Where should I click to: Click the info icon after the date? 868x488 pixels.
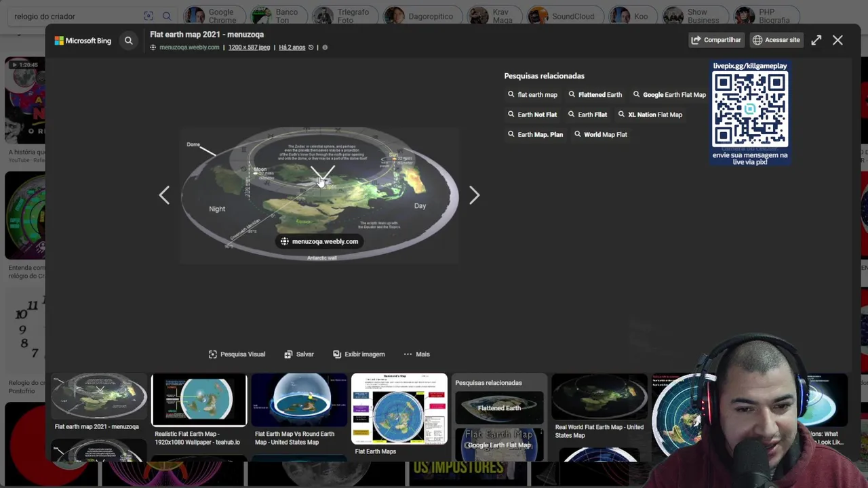(x=325, y=47)
